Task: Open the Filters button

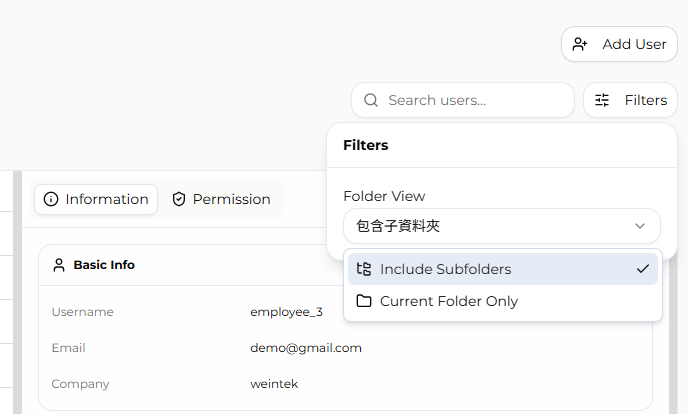Action: click(x=630, y=100)
